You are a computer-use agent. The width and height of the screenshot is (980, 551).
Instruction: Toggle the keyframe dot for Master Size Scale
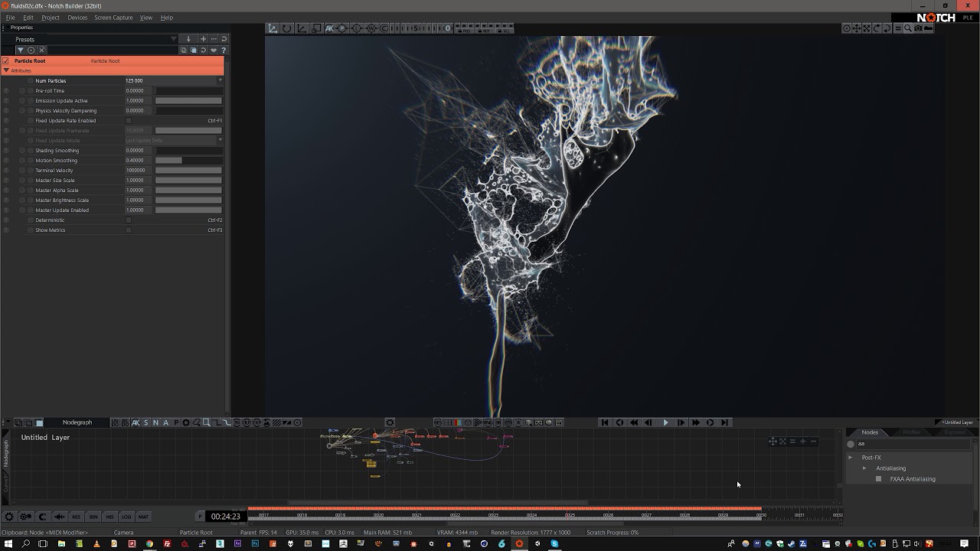(x=22, y=180)
